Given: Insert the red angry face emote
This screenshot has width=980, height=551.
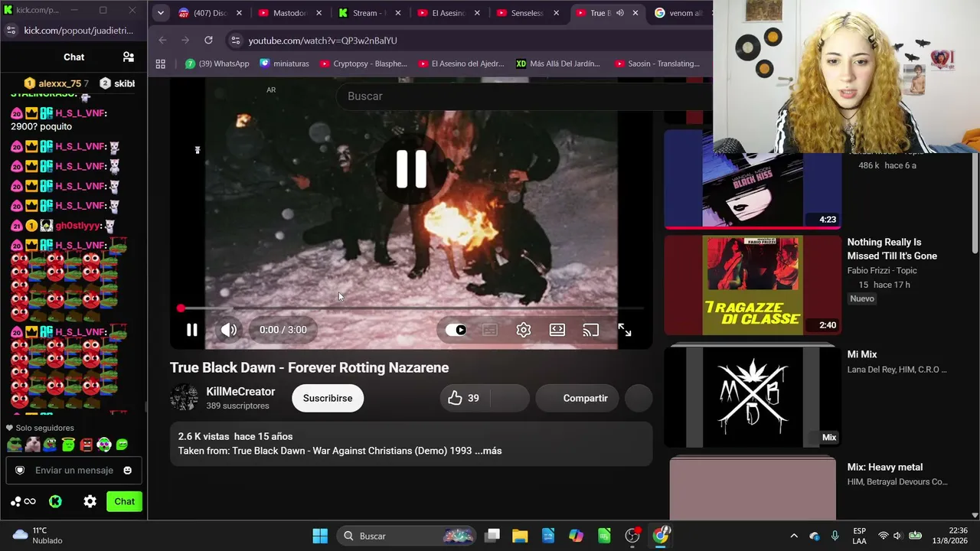Looking at the screenshot, I should (86, 445).
